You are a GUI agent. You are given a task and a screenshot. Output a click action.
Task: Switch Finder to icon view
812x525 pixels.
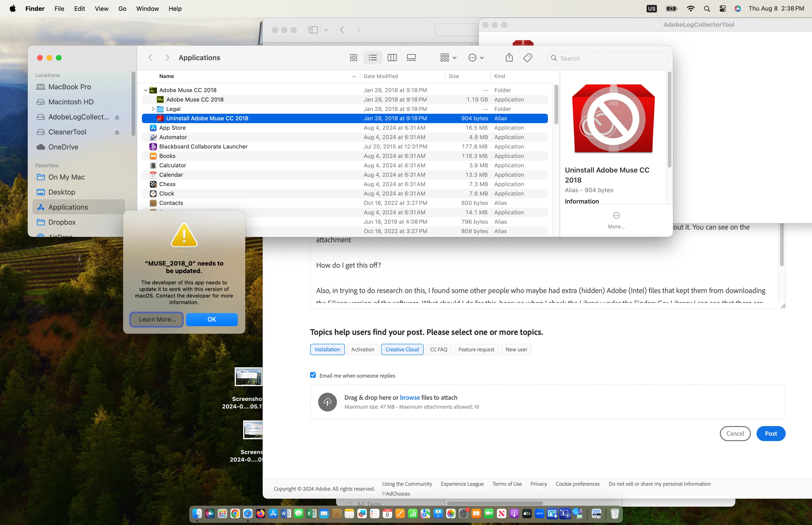tap(353, 58)
